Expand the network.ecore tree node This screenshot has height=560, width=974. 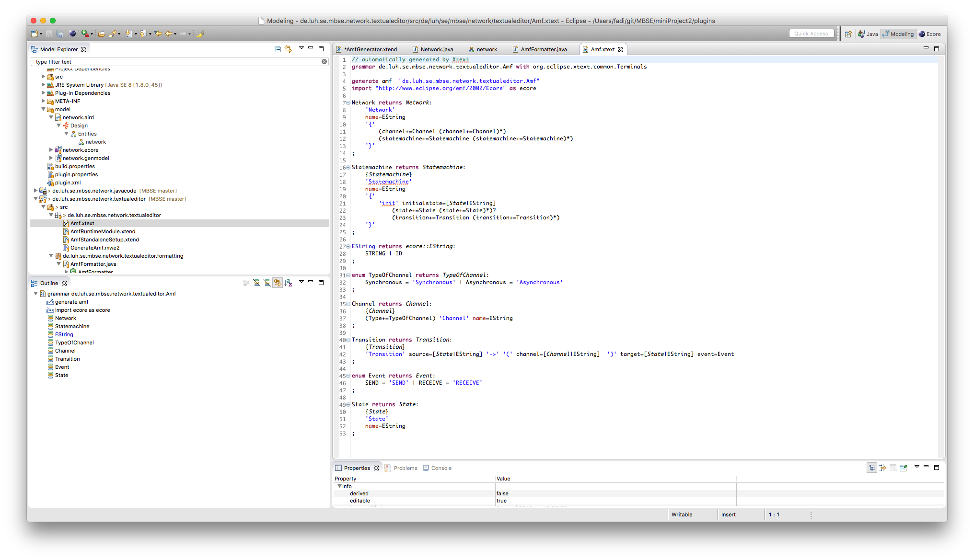click(x=51, y=150)
